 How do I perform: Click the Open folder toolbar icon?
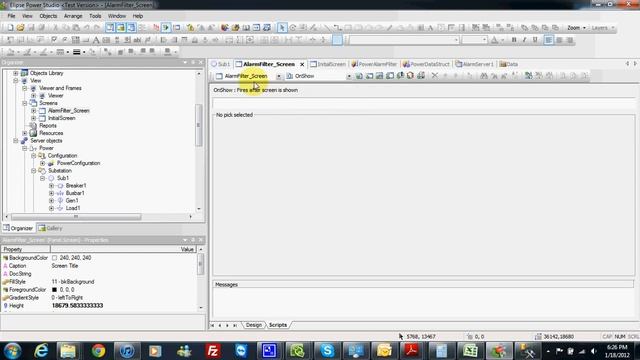(20, 28)
